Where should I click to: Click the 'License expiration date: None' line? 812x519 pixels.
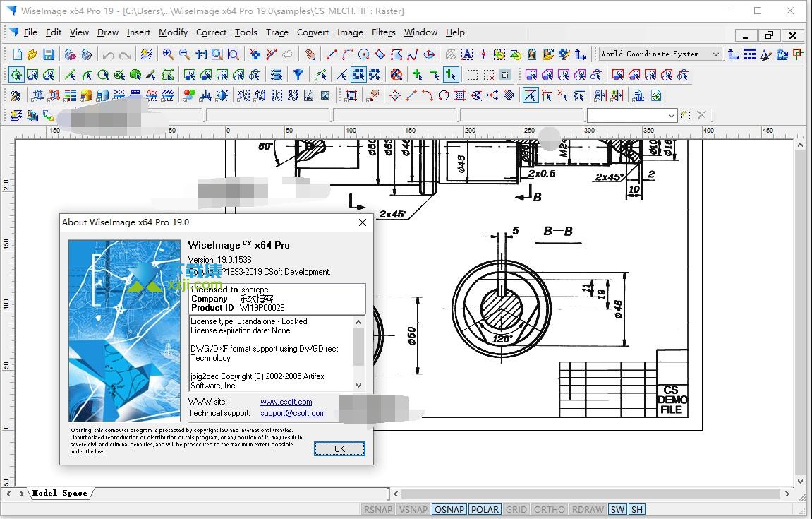point(241,330)
